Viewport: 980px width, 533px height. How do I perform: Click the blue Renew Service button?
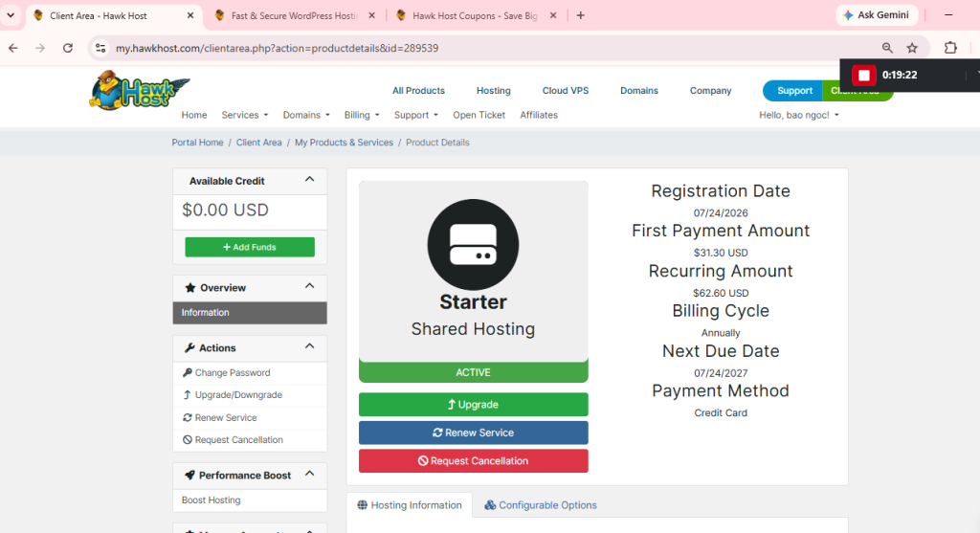point(473,433)
